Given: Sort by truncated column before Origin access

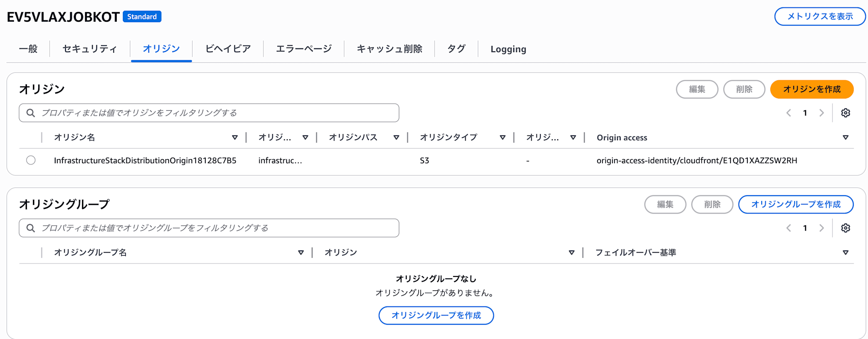Looking at the screenshot, I should (573, 138).
